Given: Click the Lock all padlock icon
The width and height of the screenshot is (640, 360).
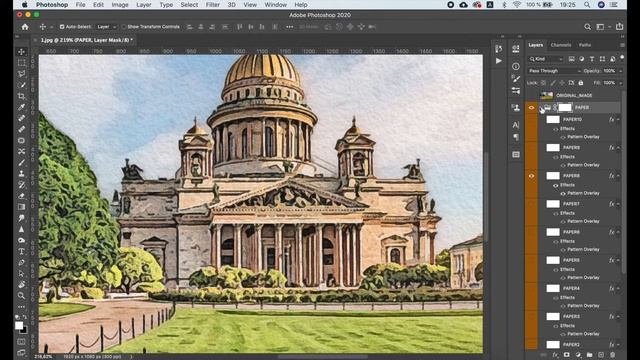Looking at the screenshot, I should pyautogui.click(x=580, y=83).
